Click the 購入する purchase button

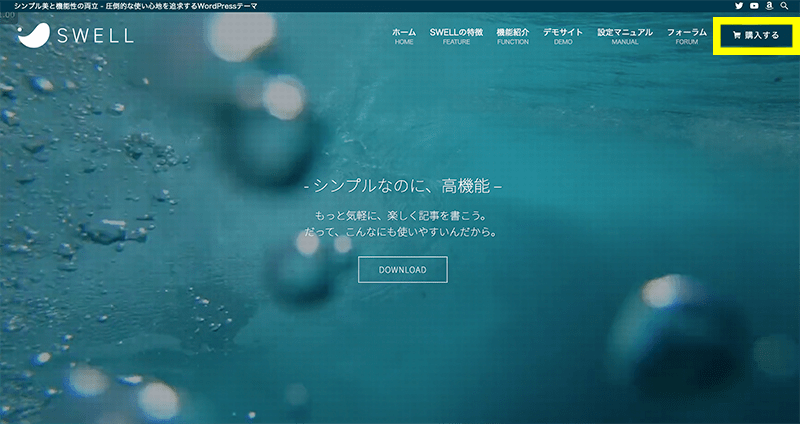[756, 36]
